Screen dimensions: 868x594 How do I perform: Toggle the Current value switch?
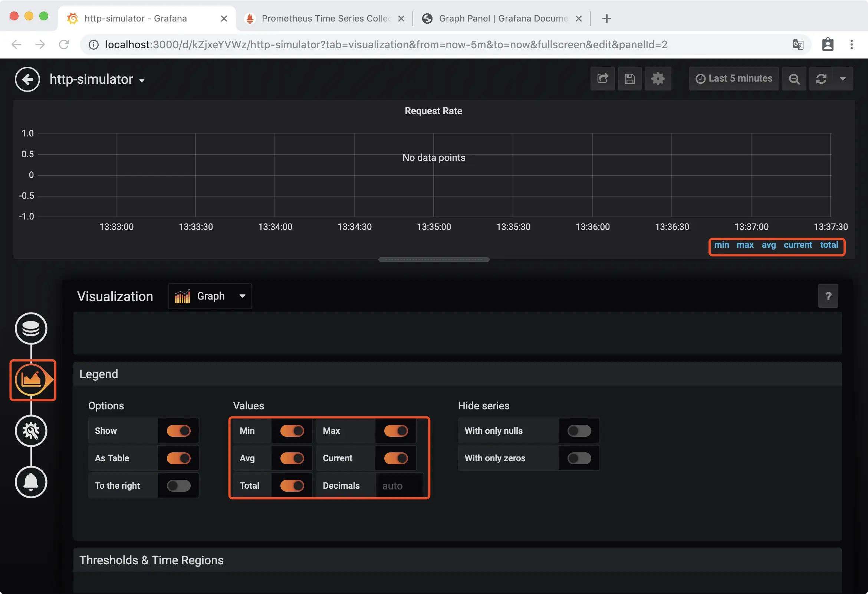tap(396, 458)
